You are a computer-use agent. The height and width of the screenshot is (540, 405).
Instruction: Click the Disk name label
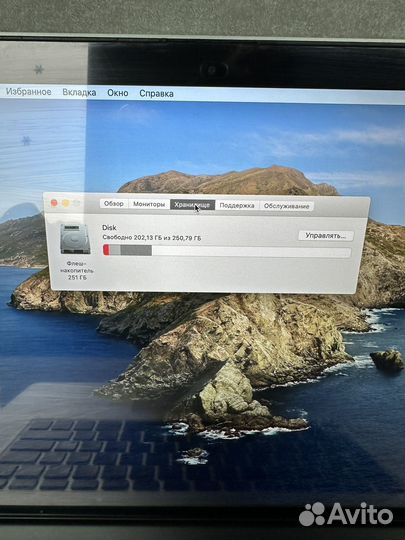109,227
